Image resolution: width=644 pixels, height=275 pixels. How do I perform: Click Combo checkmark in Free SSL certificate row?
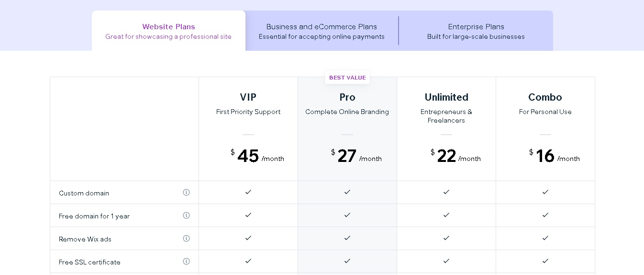(x=545, y=261)
